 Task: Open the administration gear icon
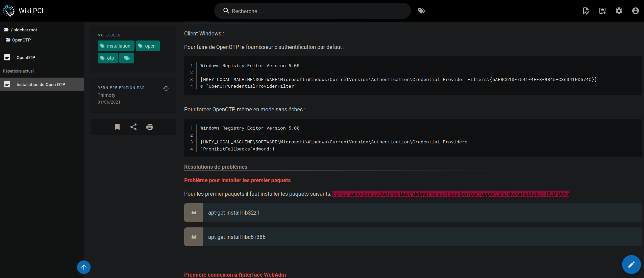[619, 11]
